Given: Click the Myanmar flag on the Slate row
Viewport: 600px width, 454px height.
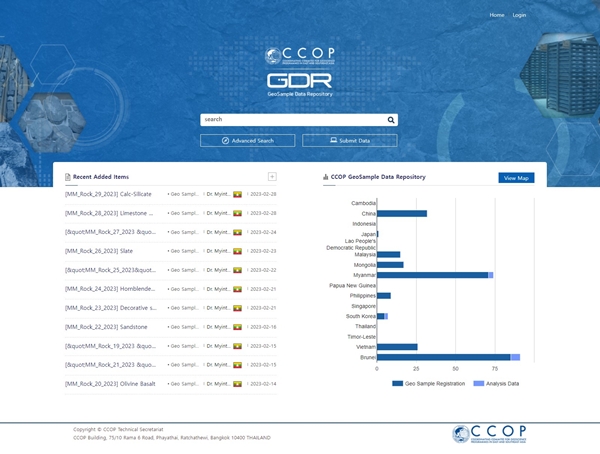Looking at the screenshot, I should click(238, 251).
